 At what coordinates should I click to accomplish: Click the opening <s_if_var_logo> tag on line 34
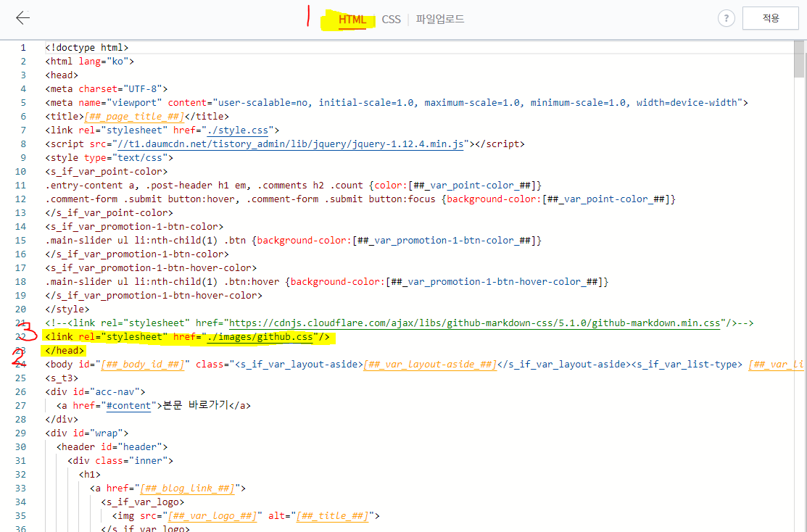(x=143, y=502)
